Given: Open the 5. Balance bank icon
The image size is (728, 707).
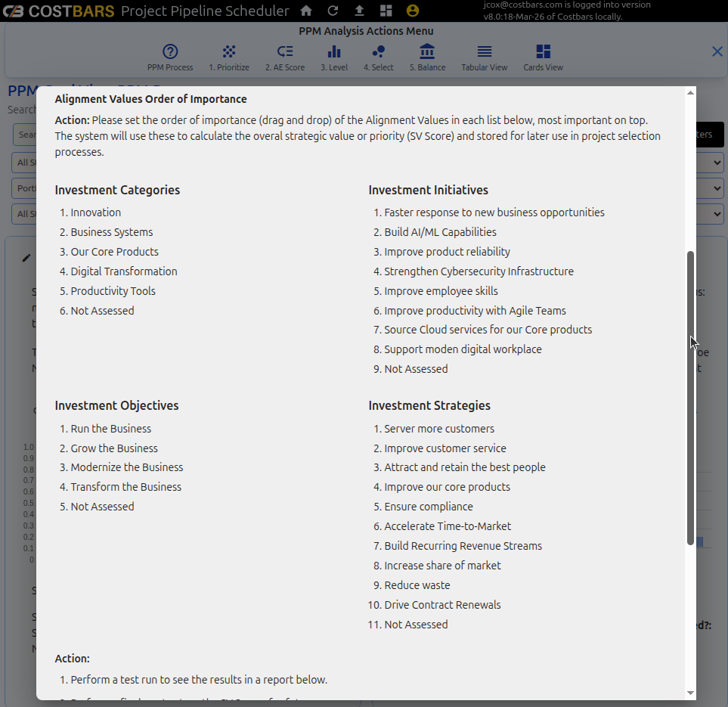Looking at the screenshot, I should click(x=427, y=51).
